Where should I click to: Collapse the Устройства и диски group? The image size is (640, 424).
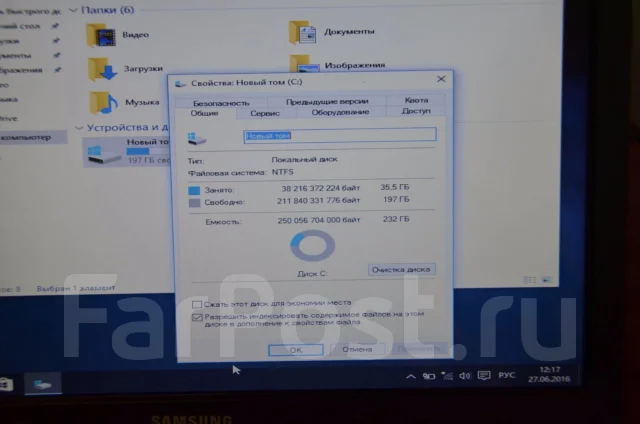pyautogui.click(x=79, y=128)
